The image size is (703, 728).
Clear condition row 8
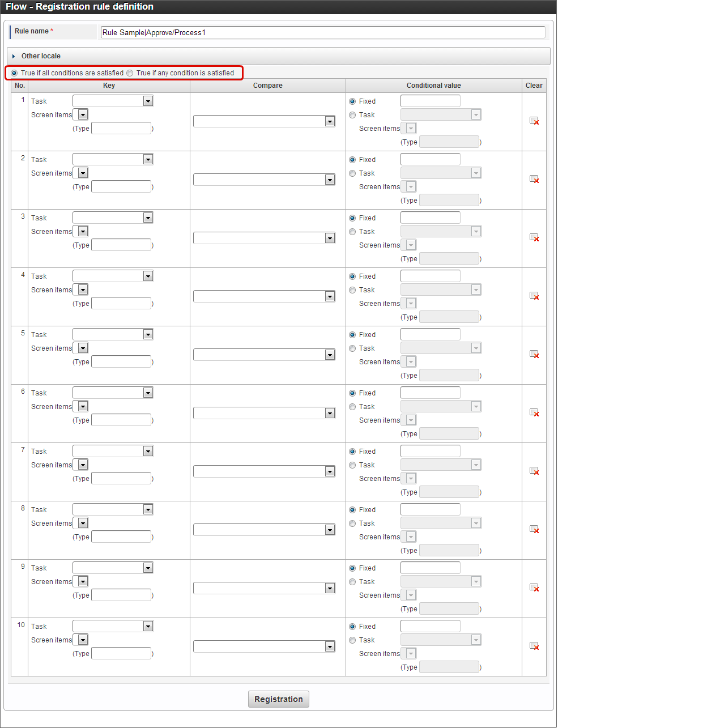(534, 529)
